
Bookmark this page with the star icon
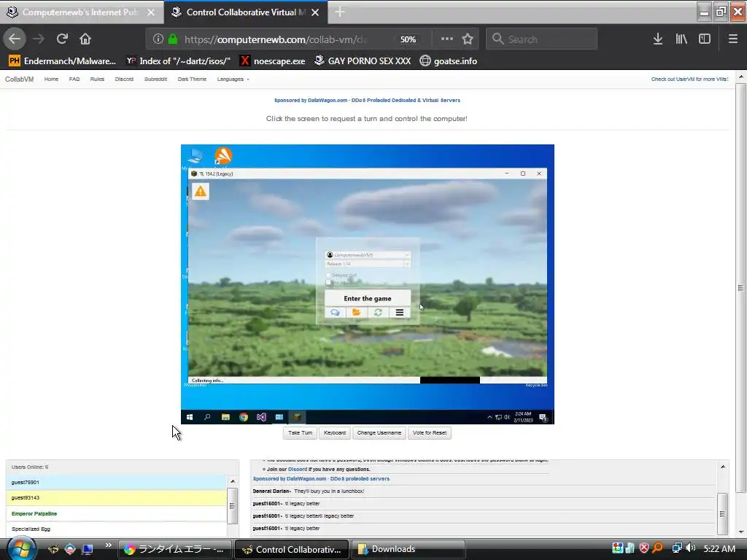[x=468, y=39]
